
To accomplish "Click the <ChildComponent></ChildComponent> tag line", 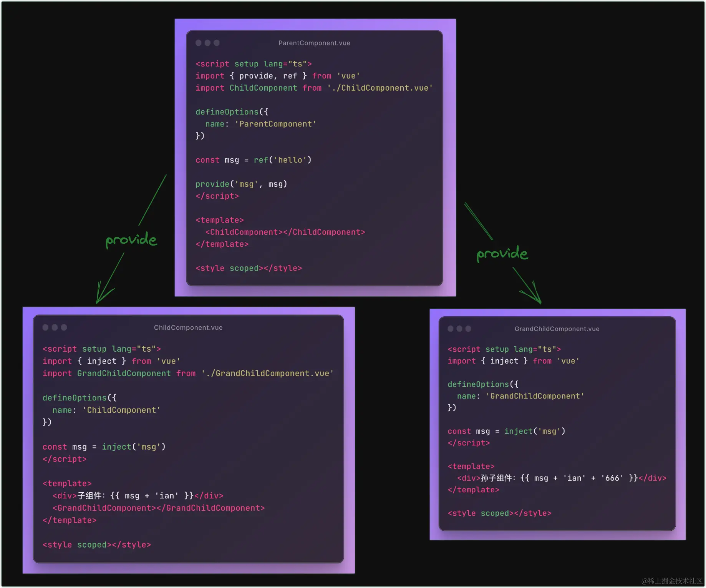I will point(285,232).
